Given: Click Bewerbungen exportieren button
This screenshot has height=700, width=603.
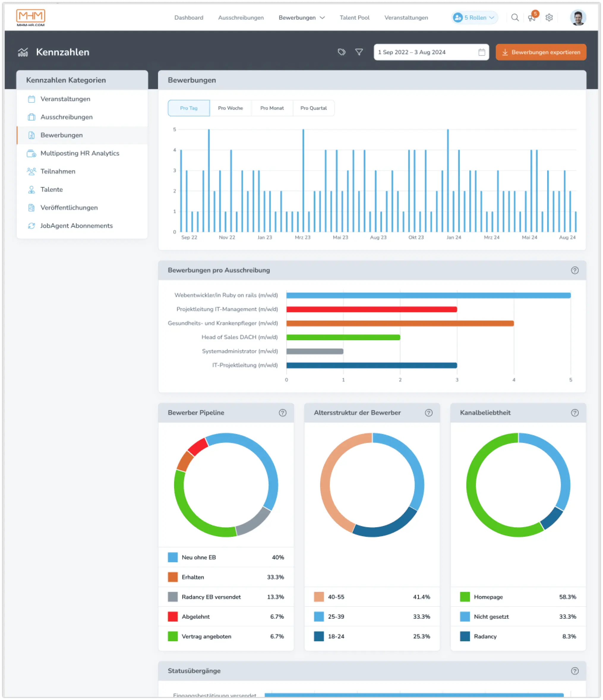Looking at the screenshot, I should (x=541, y=52).
